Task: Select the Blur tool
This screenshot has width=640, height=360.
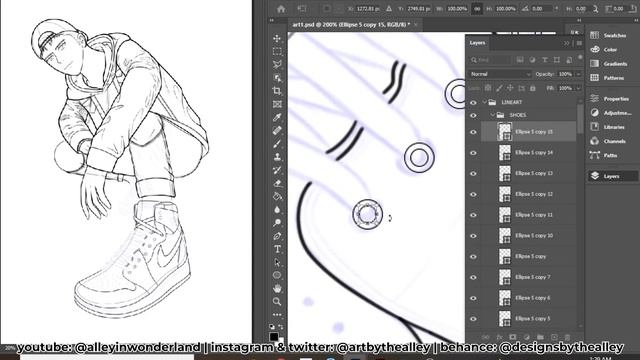Action: coord(277,210)
